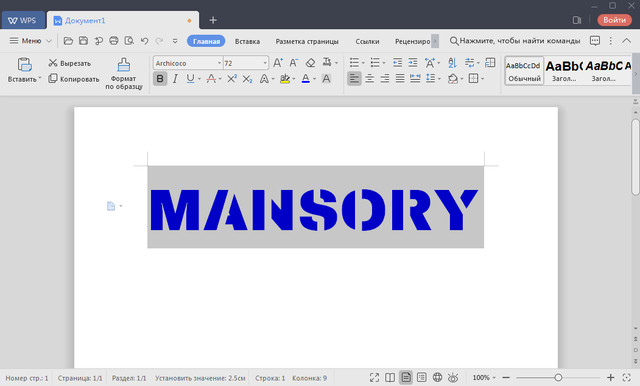Open the font size 72 dropdown
The height and width of the screenshot is (386, 640).
265,63
